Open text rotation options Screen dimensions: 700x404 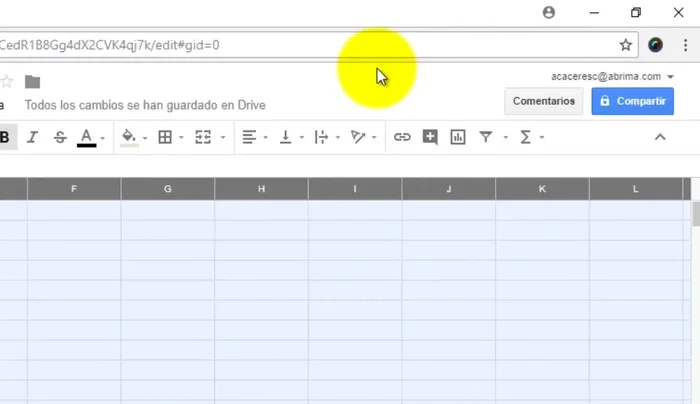tap(358, 137)
